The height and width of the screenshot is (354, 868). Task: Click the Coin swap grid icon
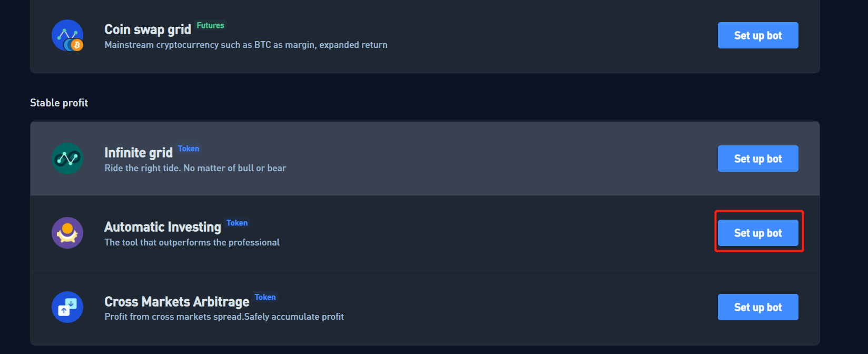point(67,35)
